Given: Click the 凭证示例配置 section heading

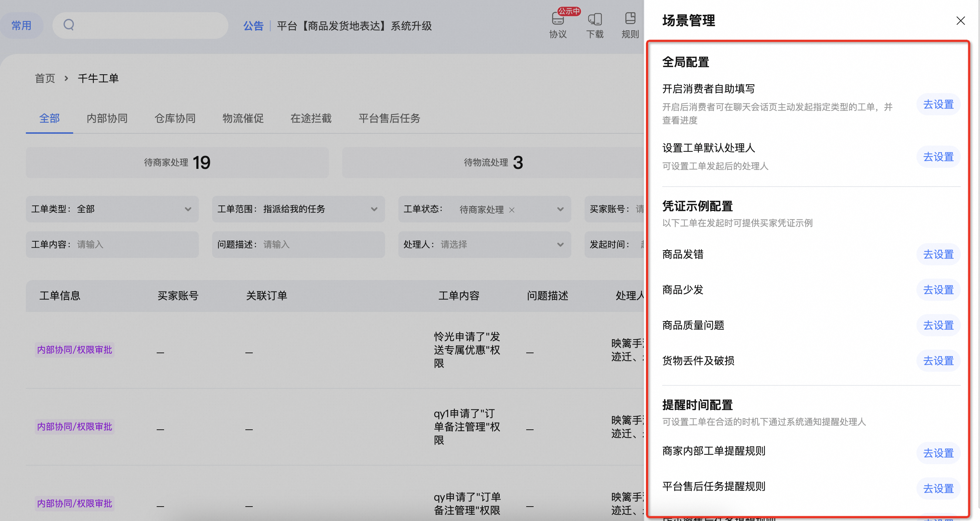Looking at the screenshot, I should 697,206.
